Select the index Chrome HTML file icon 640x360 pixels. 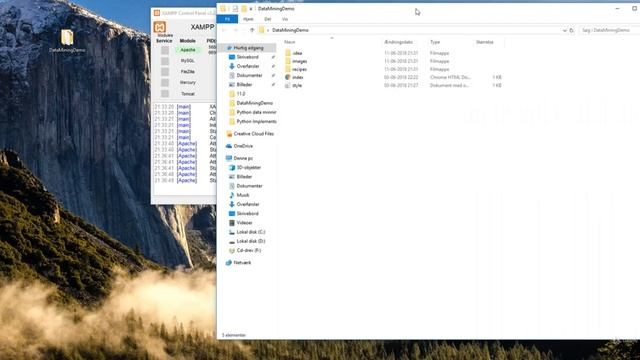288,77
